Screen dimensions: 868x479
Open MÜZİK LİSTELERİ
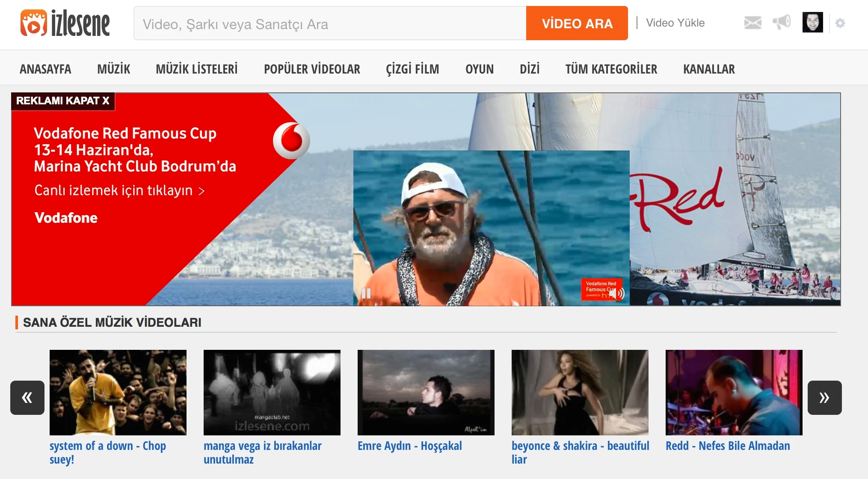tap(197, 69)
